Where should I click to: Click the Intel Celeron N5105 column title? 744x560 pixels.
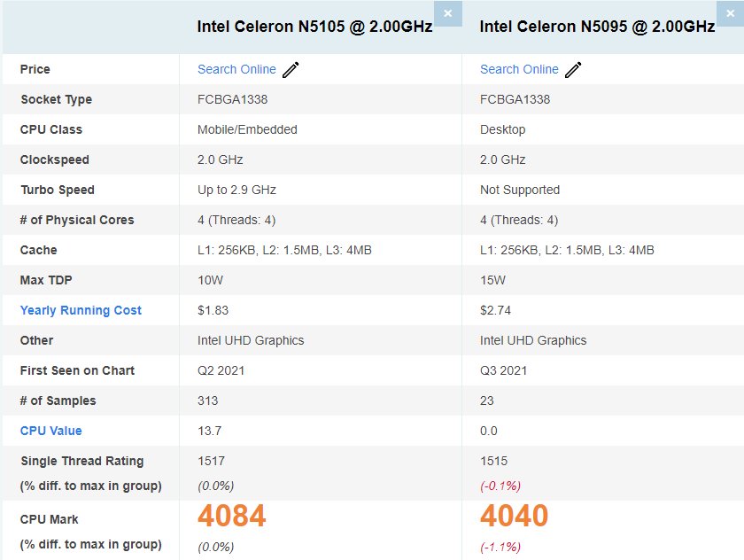tap(314, 27)
